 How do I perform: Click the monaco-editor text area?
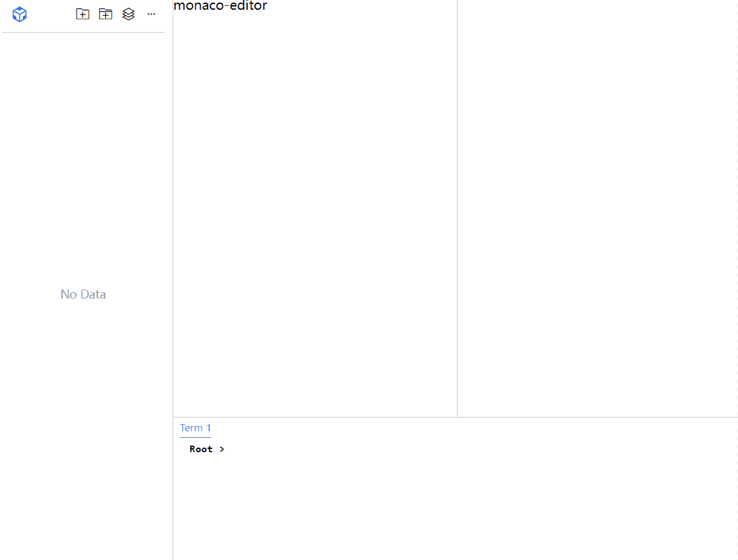coord(220,6)
